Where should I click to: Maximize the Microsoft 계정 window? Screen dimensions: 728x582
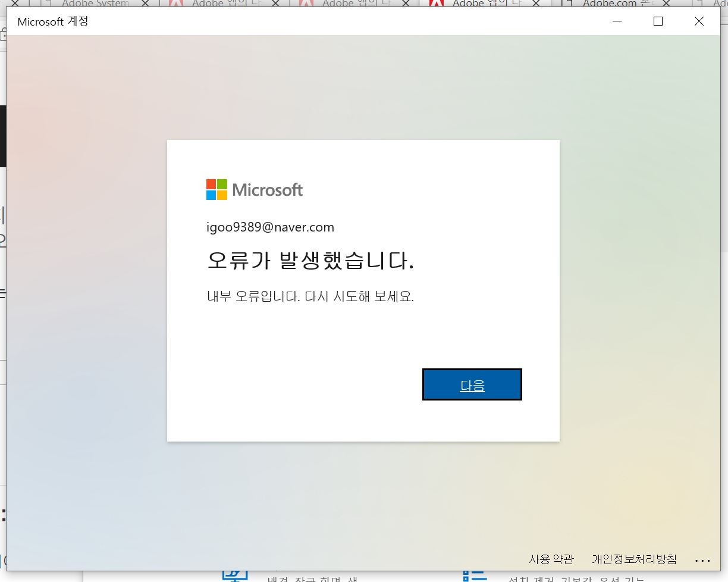658,21
